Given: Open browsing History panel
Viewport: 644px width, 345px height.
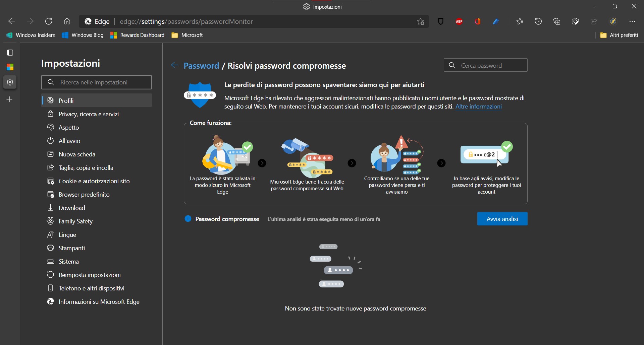Looking at the screenshot, I should coord(538,21).
